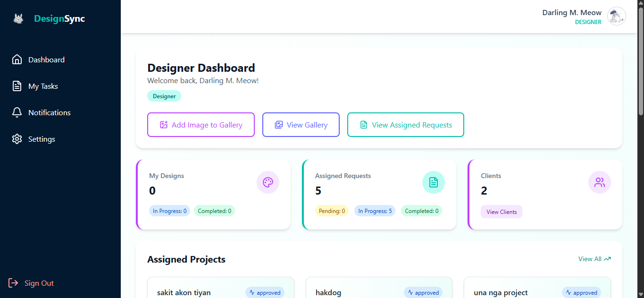Go to Dashboard in the sidebar

(x=46, y=60)
